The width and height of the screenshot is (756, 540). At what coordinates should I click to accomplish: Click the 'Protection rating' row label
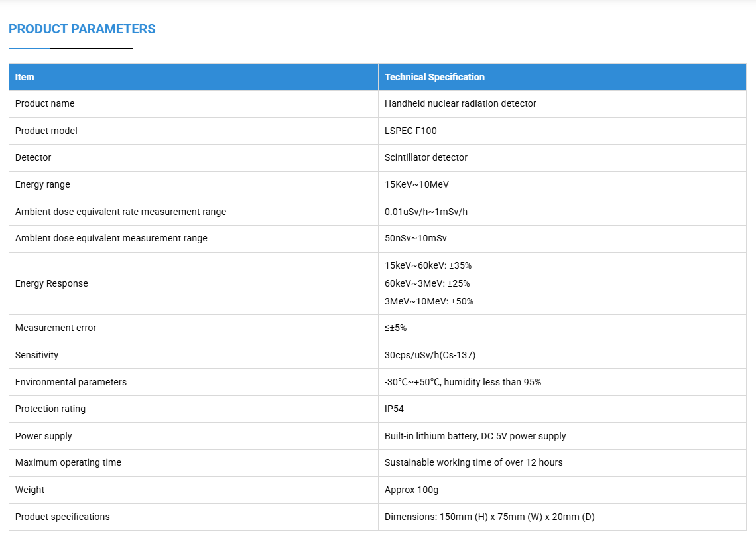tap(50, 409)
